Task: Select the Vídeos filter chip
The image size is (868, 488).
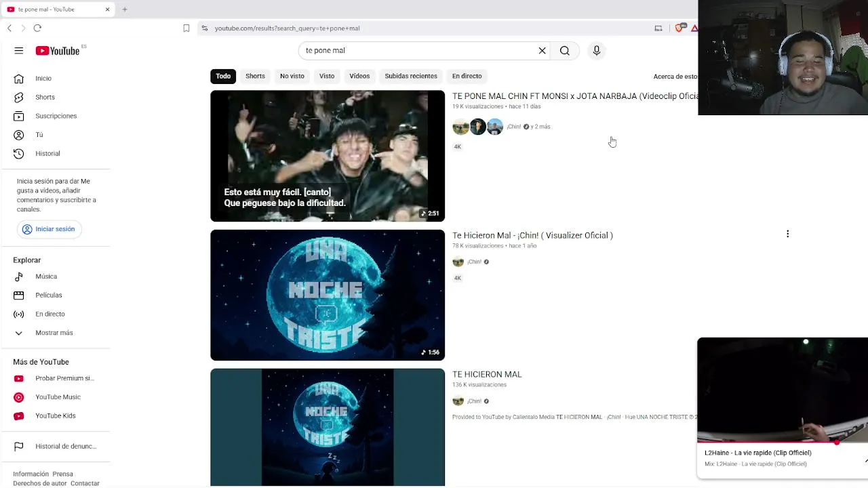Action: click(359, 76)
